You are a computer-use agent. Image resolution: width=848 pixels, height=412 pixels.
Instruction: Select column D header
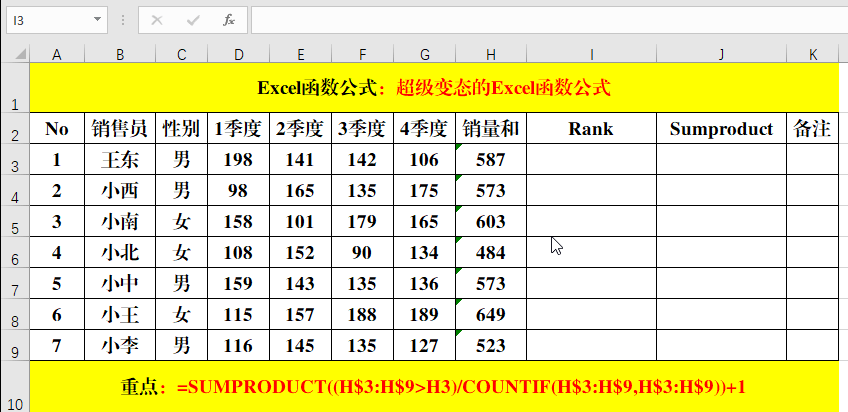tap(238, 54)
